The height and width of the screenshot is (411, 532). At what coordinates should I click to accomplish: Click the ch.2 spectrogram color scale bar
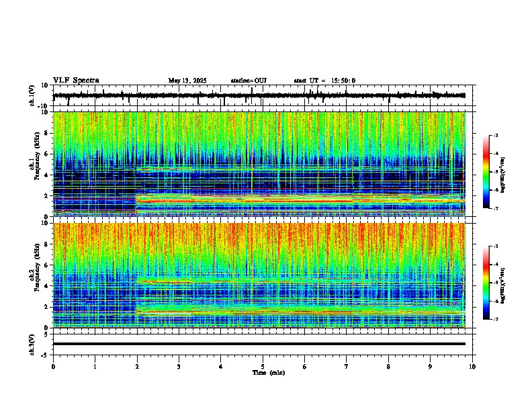pyautogui.click(x=486, y=283)
